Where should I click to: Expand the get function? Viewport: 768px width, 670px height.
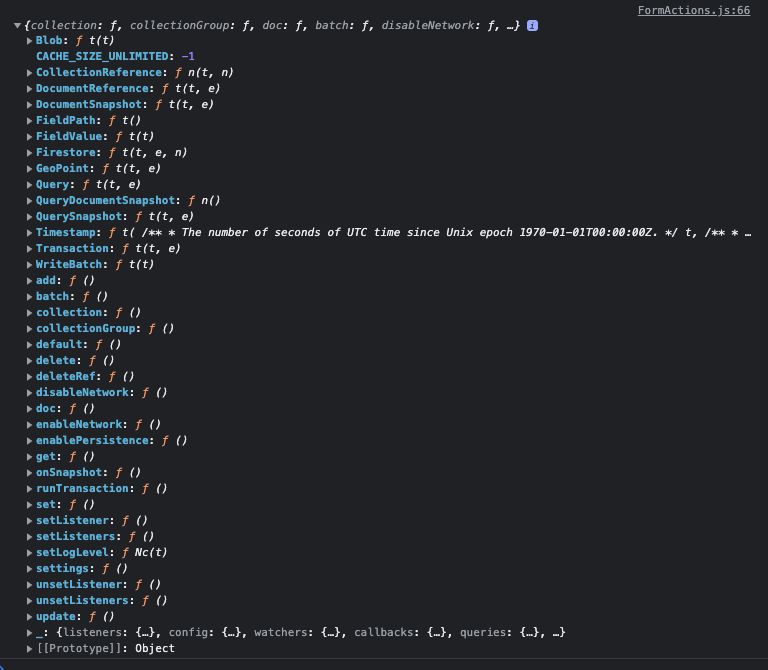point(29,456)
